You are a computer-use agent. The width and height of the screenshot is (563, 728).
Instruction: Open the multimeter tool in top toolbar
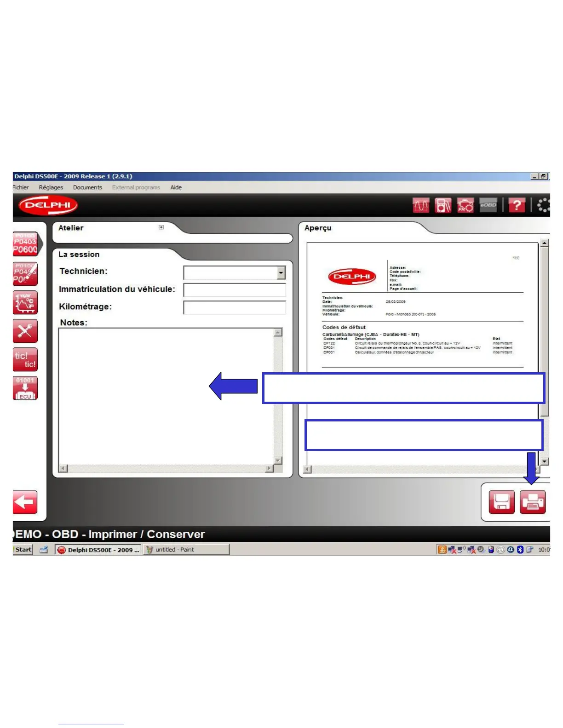[x=443, y=205]
